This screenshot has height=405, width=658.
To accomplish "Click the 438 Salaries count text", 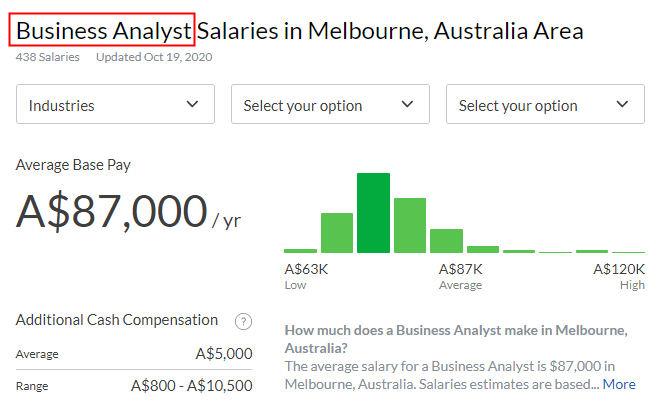I will (47, 57).
